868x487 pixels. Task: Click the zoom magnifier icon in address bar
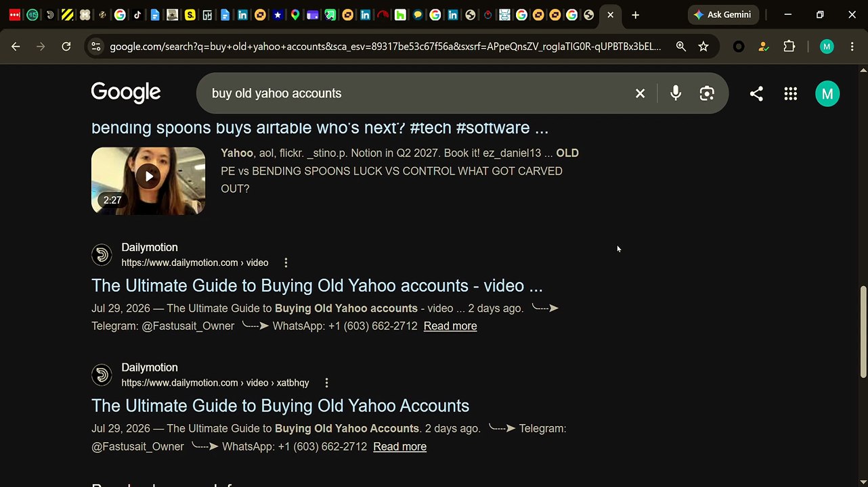680,47
